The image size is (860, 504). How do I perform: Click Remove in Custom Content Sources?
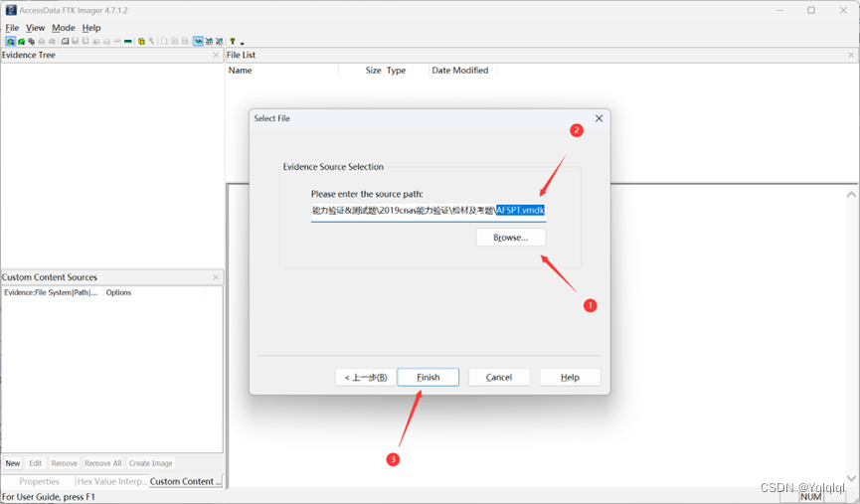(65, 463)
